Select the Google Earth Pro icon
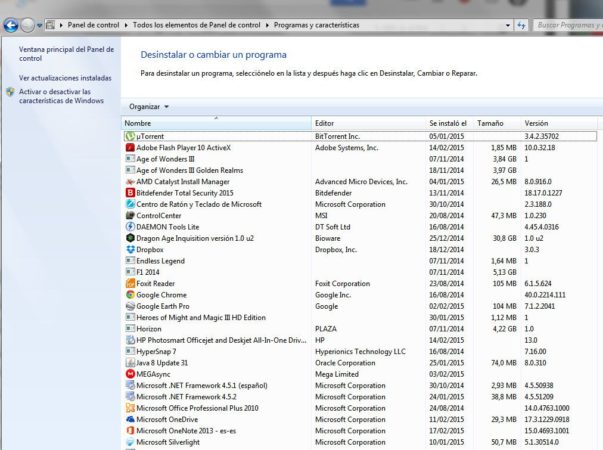The width and height of the screenshot is (603, 450). click(x=130, y=306)
